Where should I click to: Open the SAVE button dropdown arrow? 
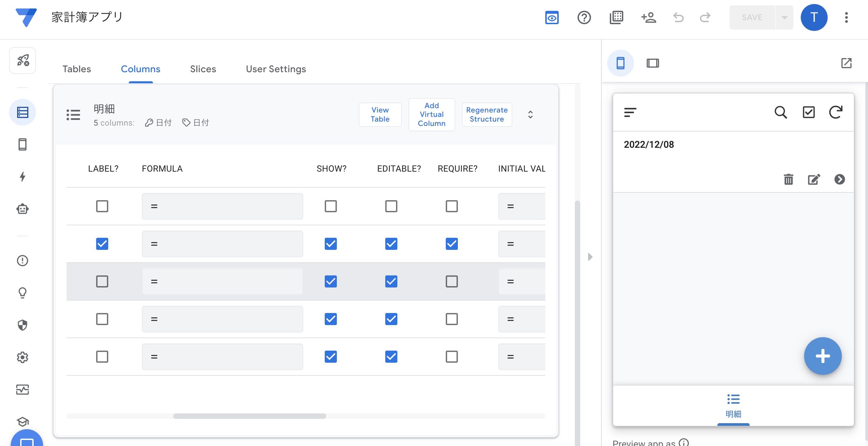point(784,17)
